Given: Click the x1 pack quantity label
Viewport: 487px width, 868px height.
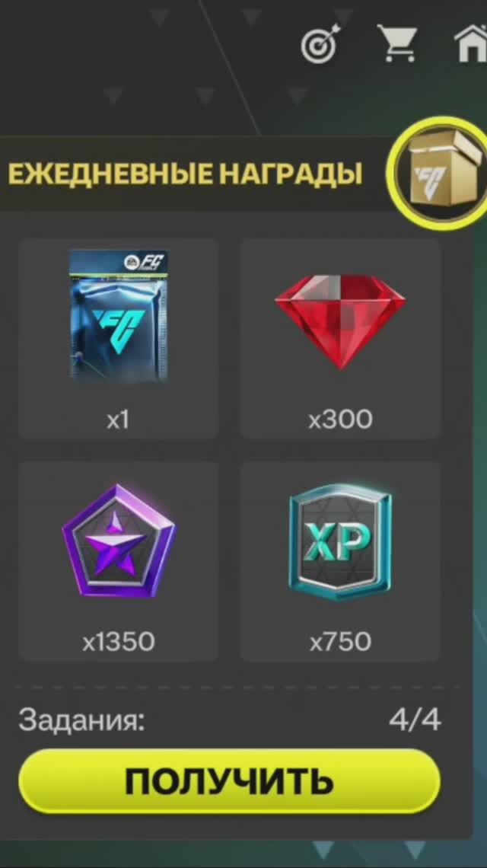Looking at the screenshot, I should (119, 420).
